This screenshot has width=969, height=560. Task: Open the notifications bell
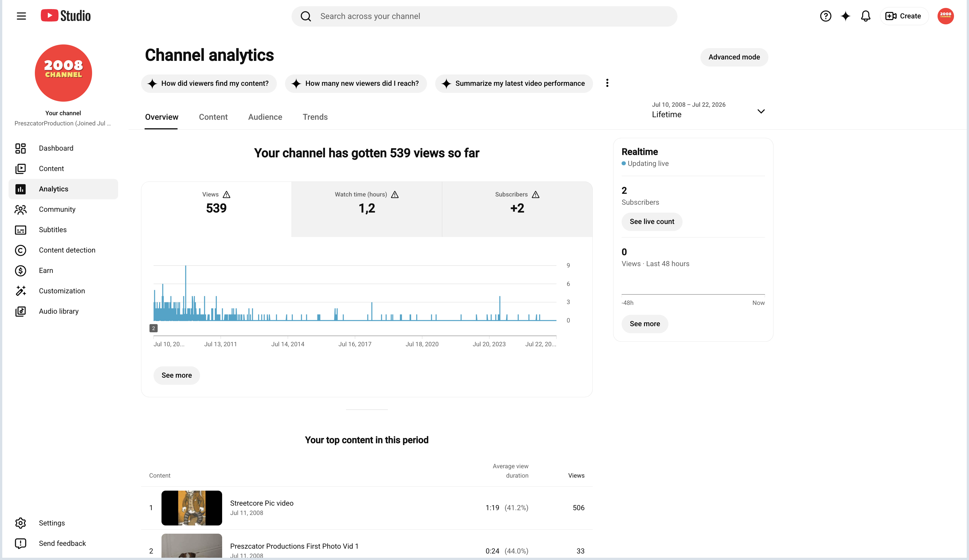[x=865, y=16]
